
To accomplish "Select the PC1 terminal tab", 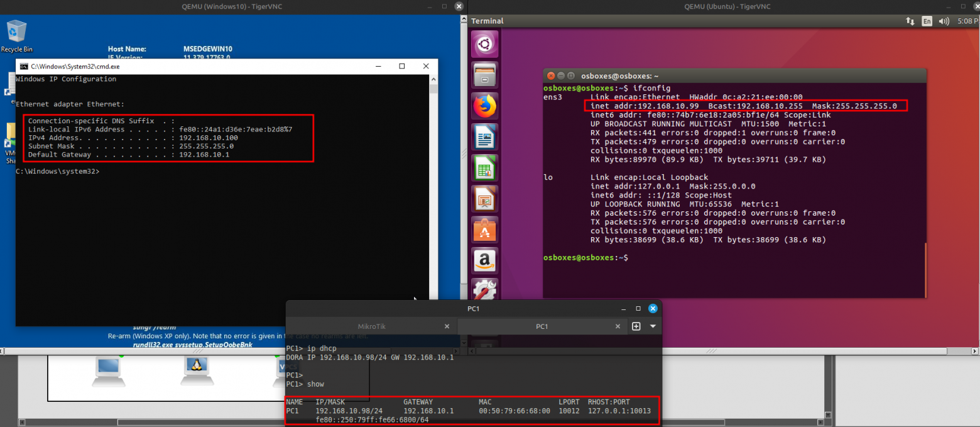I will (542, 326).
